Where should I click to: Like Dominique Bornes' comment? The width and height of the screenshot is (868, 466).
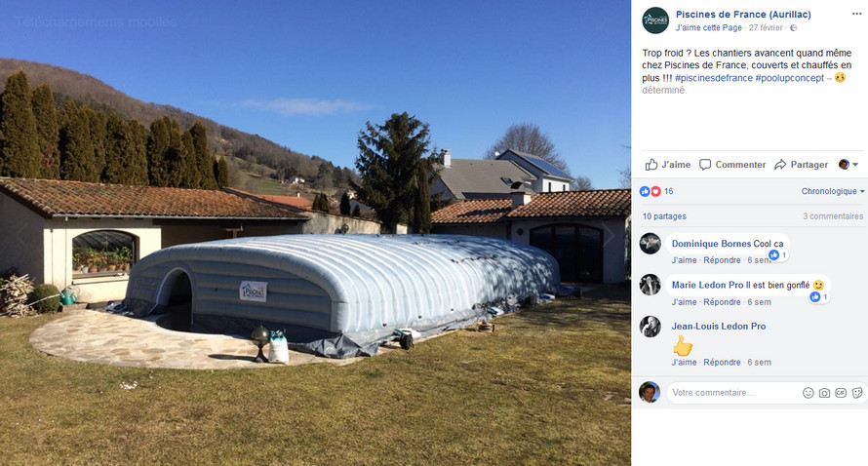pyautogui.click(x=684, y=260)
